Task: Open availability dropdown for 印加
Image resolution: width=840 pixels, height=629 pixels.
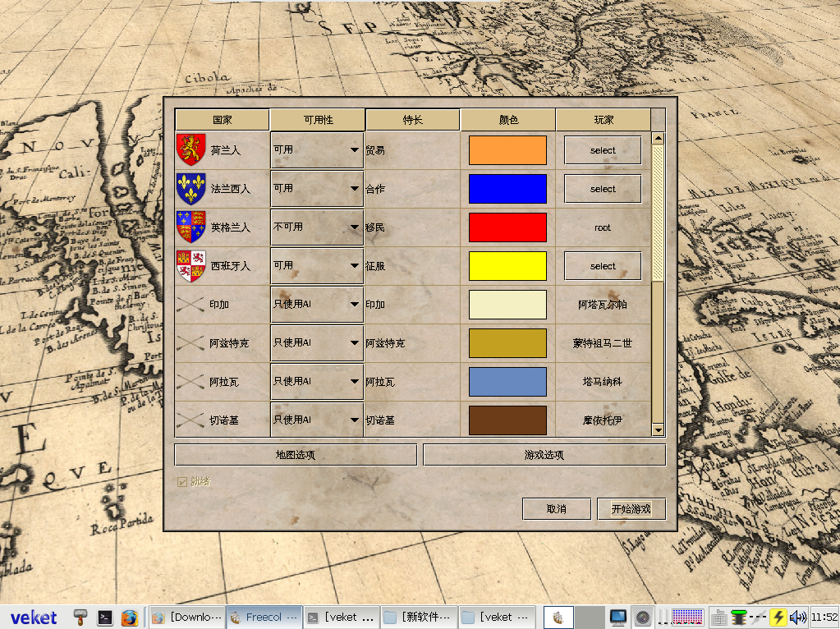Action: [x=317, y=305]
